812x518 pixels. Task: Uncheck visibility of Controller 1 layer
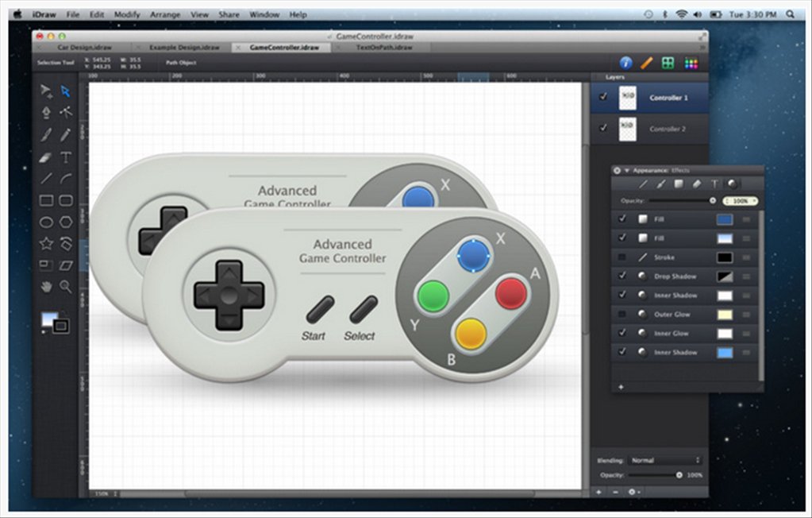603,97
